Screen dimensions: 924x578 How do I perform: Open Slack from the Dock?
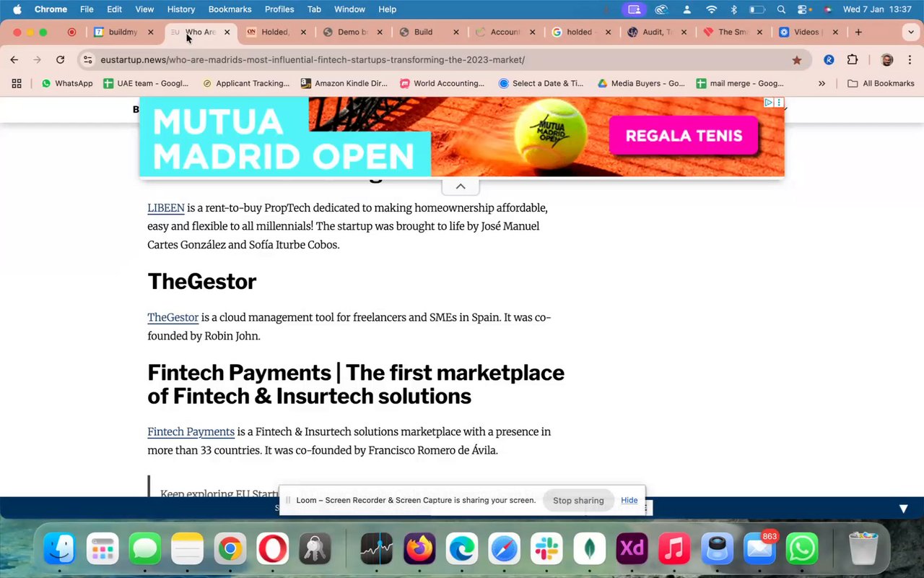546,550
